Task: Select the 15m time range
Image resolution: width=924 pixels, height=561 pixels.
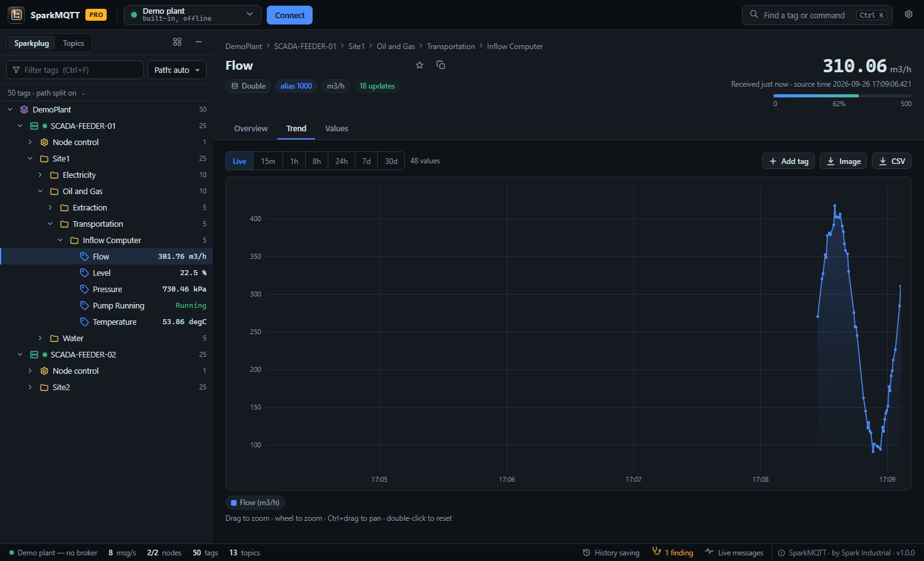Action: click(x=268, y=161)
